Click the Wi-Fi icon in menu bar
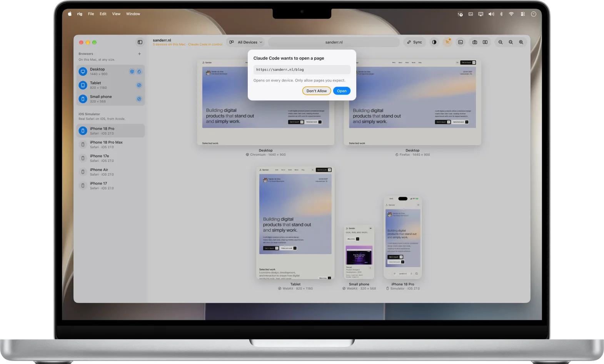Viewport: 604px width, 364px height. point(511,14)
